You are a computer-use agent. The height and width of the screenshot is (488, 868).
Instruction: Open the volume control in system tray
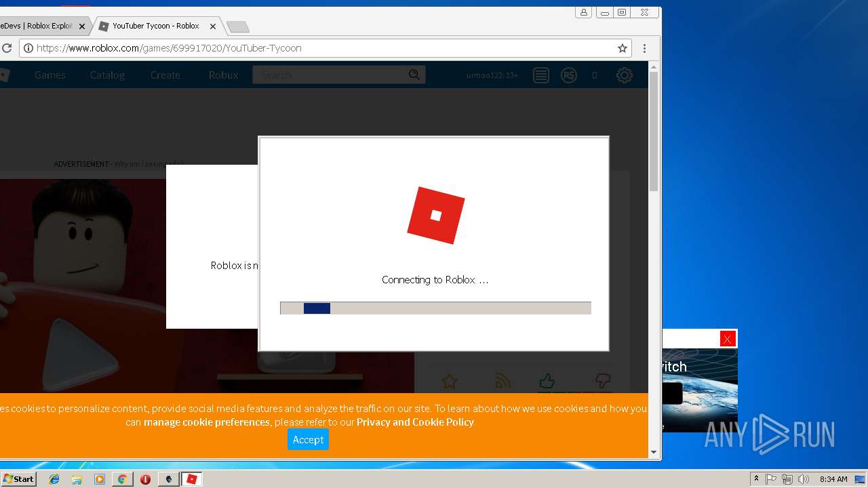[x=804, y=479]
